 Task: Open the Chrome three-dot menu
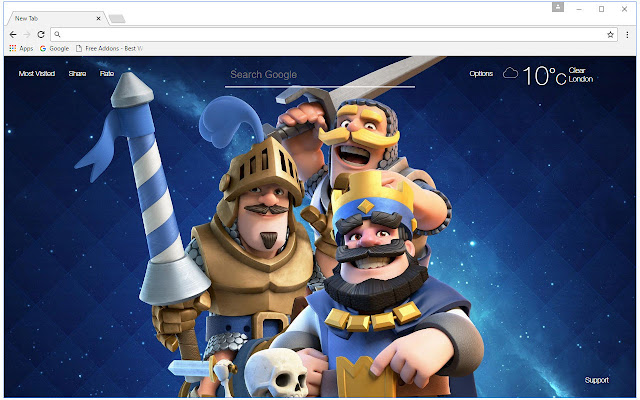(627, 35)
